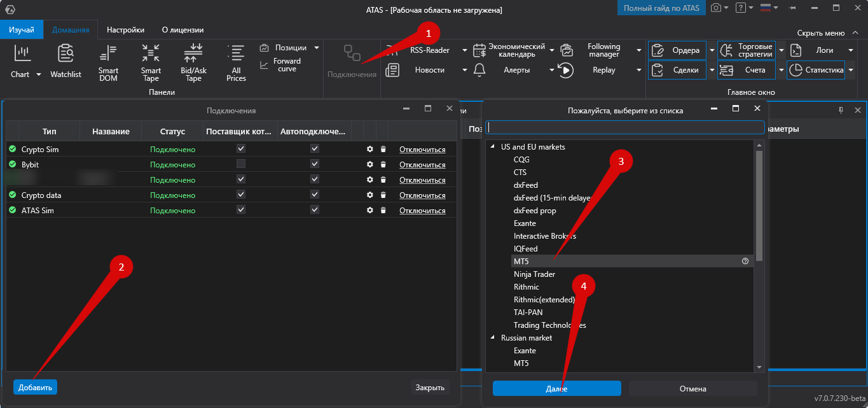The image size is (868, 408).
Task: Expand the Позиции dropdown arrow
Action: pyautogui.click(x=317, y=48)
